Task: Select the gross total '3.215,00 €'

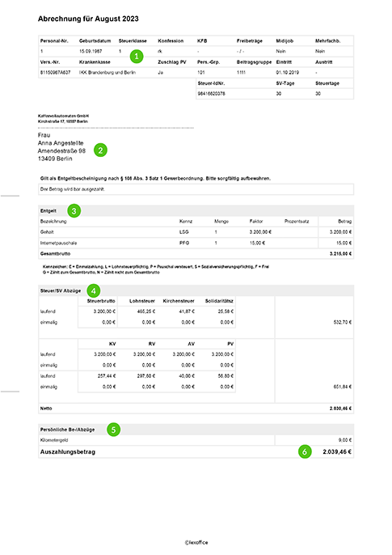Action: coord(340,254)
